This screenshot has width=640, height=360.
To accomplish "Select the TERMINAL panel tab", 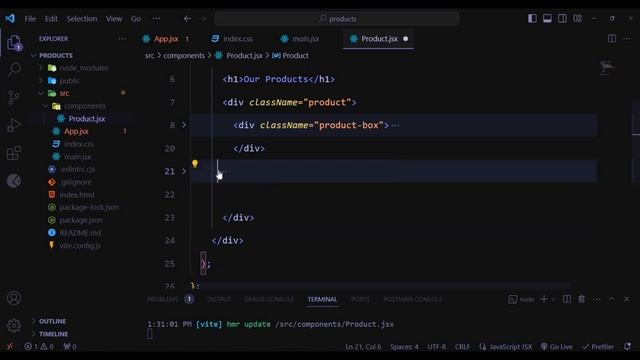I will (x=322, y=299).
